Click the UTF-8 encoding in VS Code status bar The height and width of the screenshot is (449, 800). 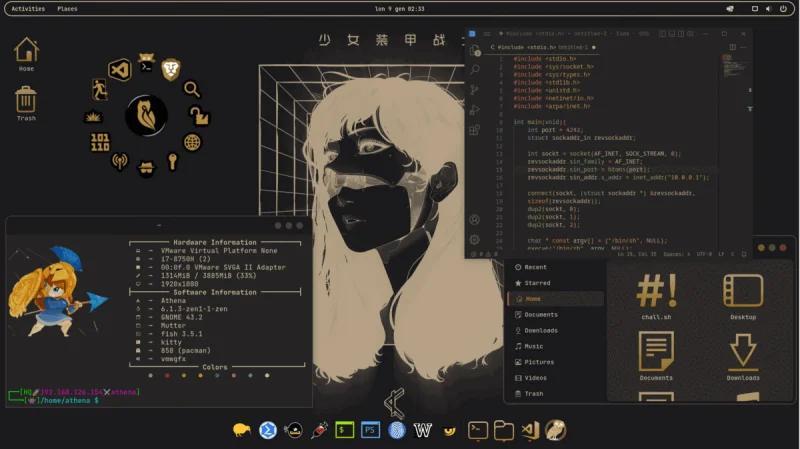click(x=704, y=254)
